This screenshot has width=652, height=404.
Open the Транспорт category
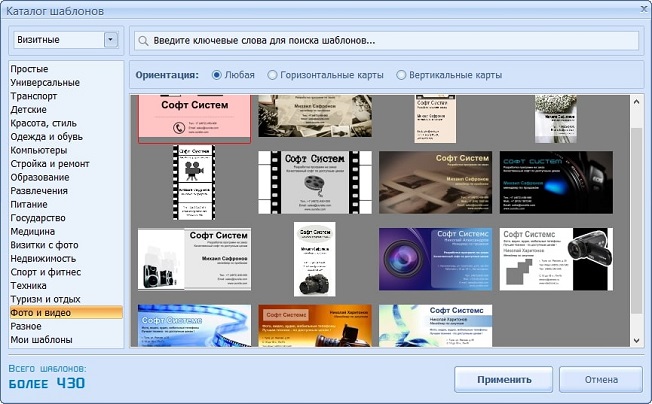pyautogui.click(x=34, y=96)
